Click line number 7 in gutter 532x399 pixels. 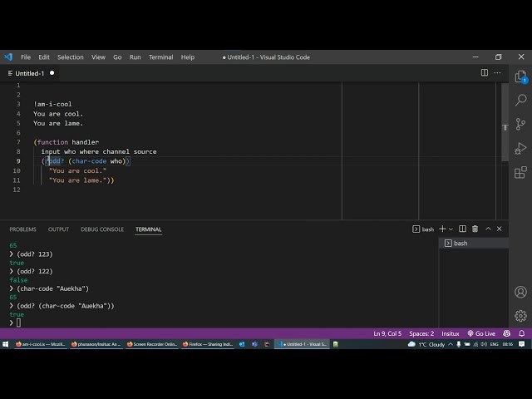[x=18, y=142]
